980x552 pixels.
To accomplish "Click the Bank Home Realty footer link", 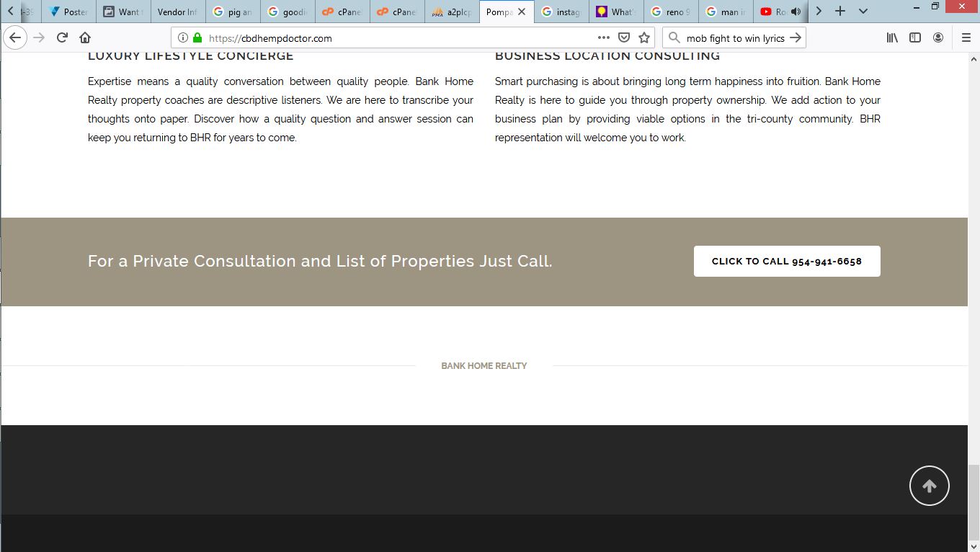I will tap(484, 366).
